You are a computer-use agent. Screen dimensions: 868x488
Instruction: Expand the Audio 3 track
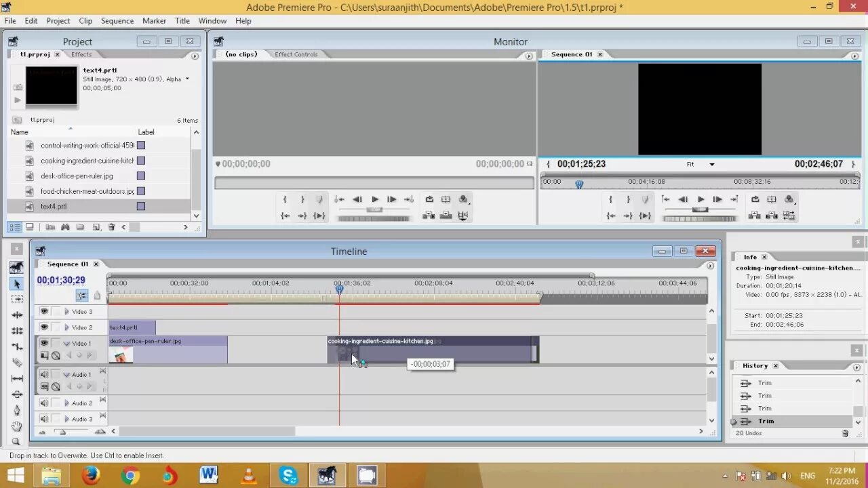(x=66, y=419)
